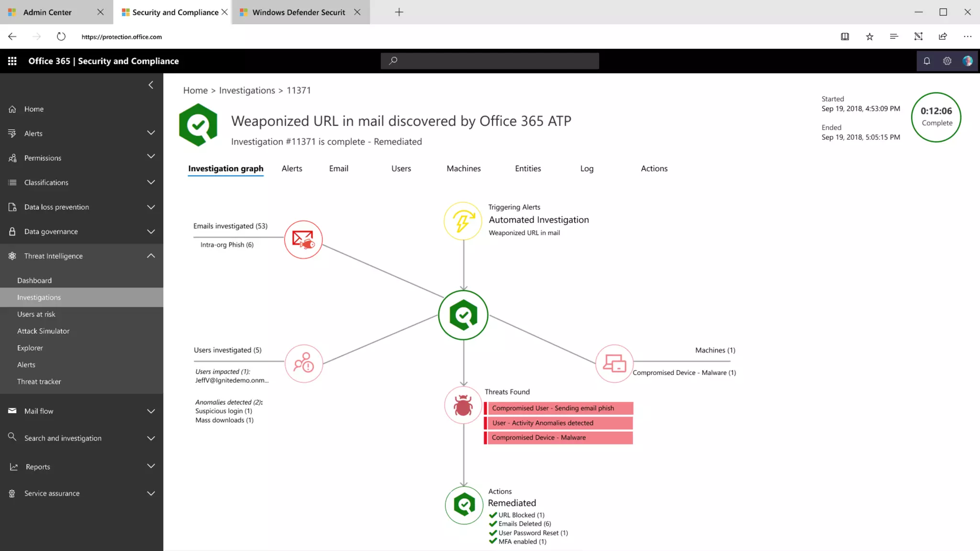
Task: Expand the Mail flow section
Action: 151,411
